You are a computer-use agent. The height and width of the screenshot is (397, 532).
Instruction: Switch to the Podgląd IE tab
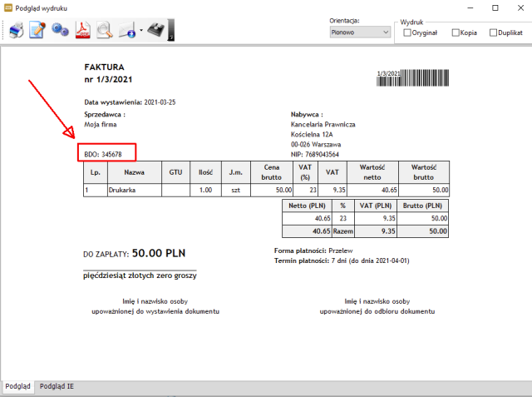(57, 386)
